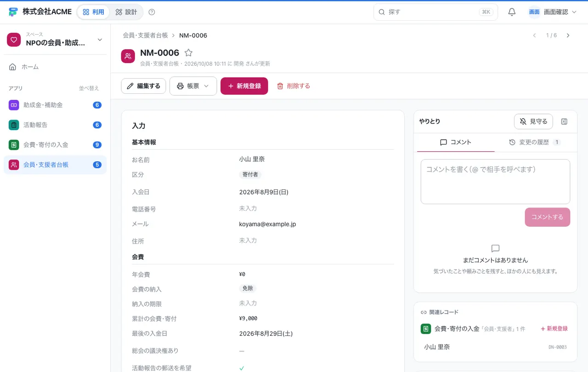588x372 pixels.
Task: Open the 会費・寄付の入金 app
Action: (x=55, y=145)
